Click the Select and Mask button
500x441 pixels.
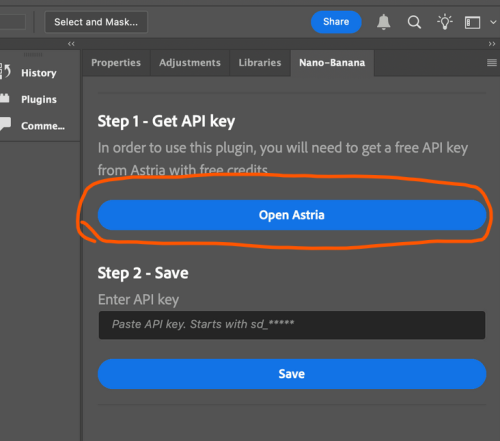tap(96, 22)
